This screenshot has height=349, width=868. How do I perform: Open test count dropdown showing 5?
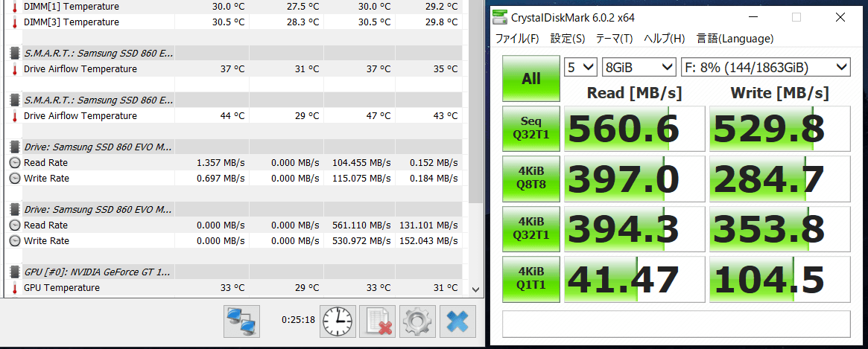[x=580, y=68]
